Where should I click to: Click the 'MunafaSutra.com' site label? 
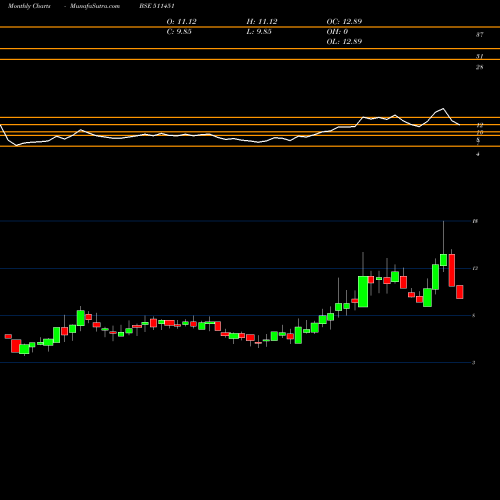pyautogui.click(x=95, y=6)
